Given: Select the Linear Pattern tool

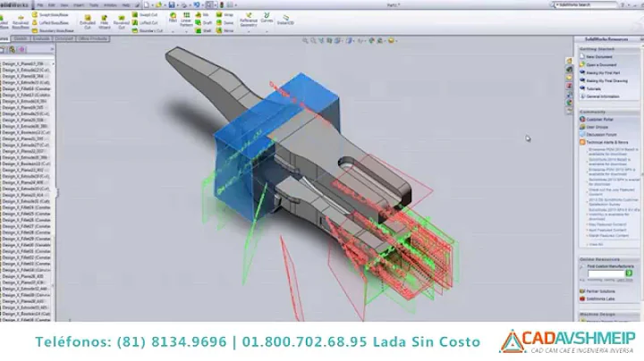Looking at the screenshot, I should point(186,20).
